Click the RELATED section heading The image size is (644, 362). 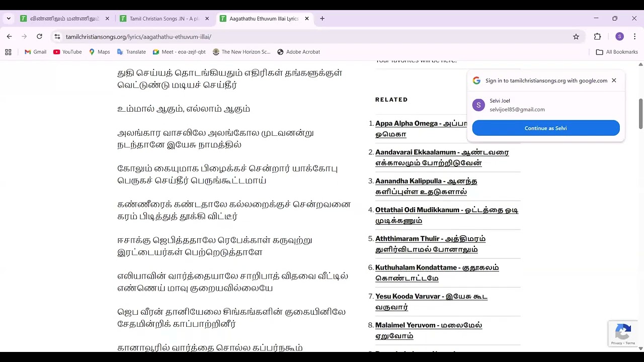[391, 100]
